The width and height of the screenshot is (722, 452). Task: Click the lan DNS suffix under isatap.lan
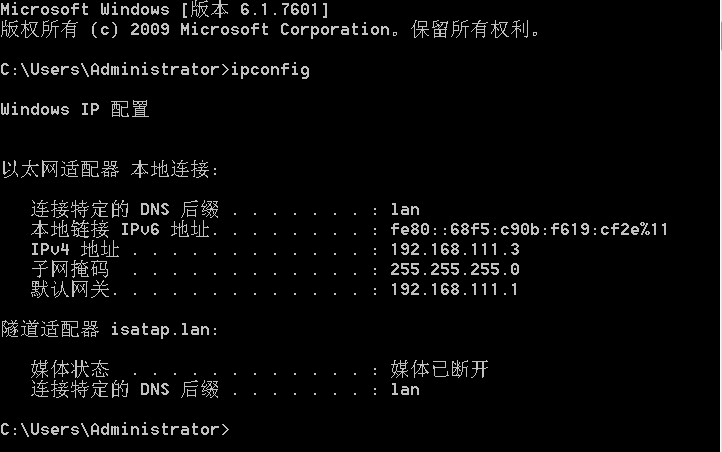click(x=405, y=390)
